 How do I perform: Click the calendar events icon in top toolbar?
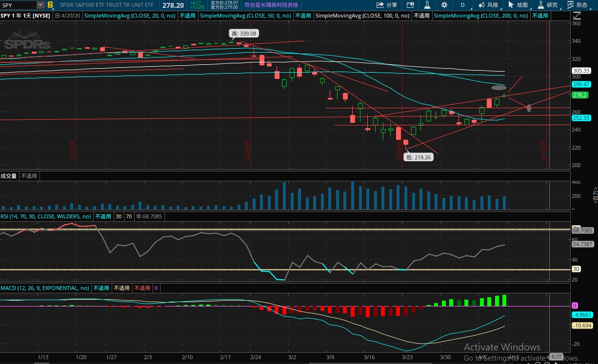click(x=410, y=5)
